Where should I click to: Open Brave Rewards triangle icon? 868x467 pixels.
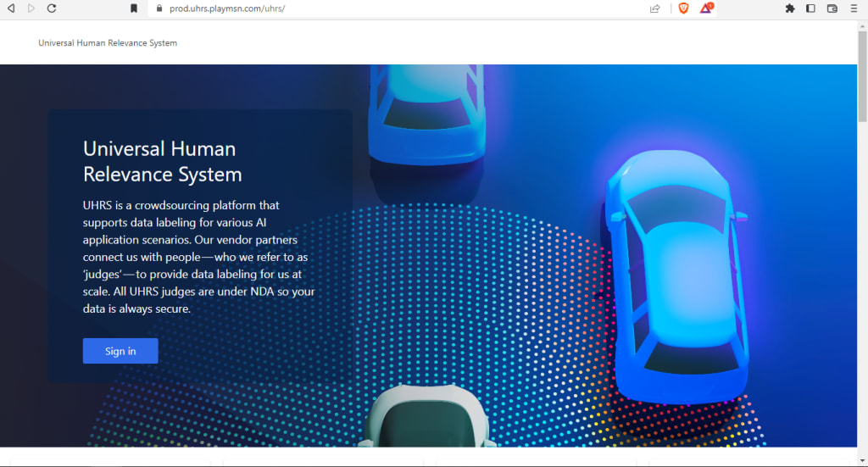click(706, 8)
